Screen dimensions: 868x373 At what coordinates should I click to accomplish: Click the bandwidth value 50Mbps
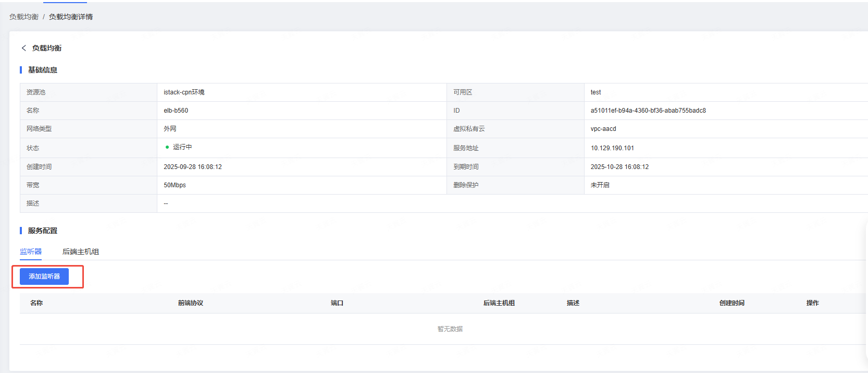pyautogui.click(x=175, y=185)
